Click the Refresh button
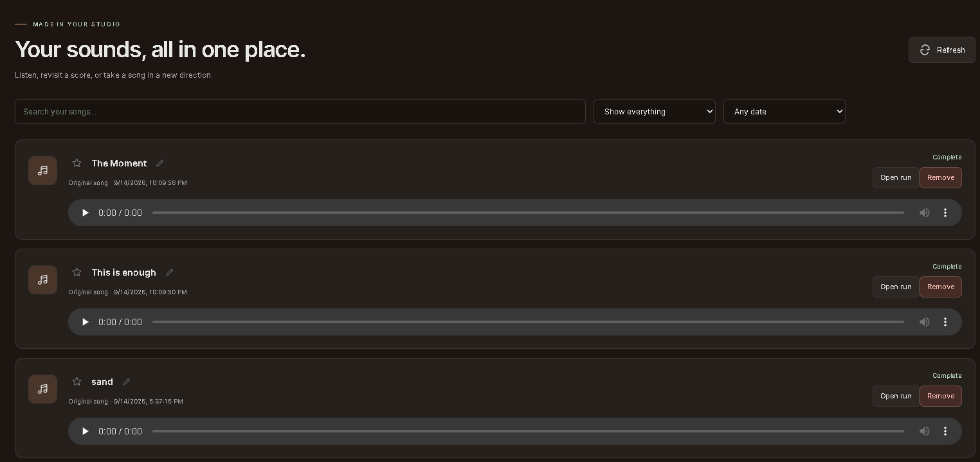Image resolution: width=980 pixels, height=462 pixels. click(x=941, y=50)
